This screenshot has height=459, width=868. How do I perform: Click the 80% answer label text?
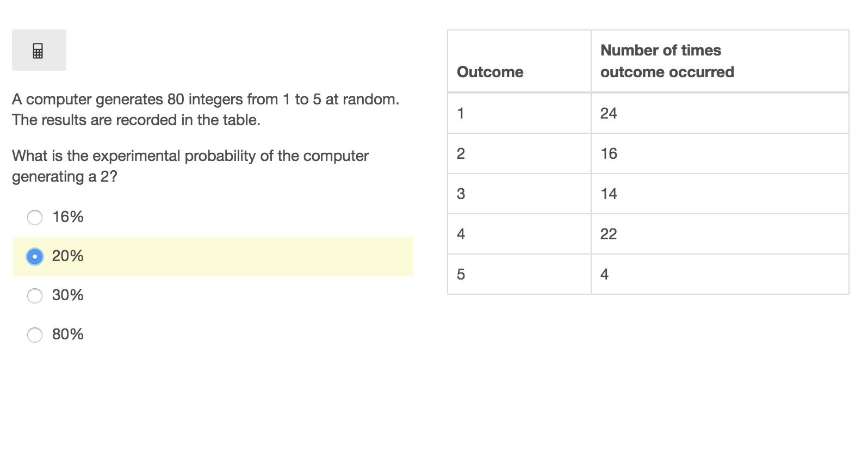point(68,334)
